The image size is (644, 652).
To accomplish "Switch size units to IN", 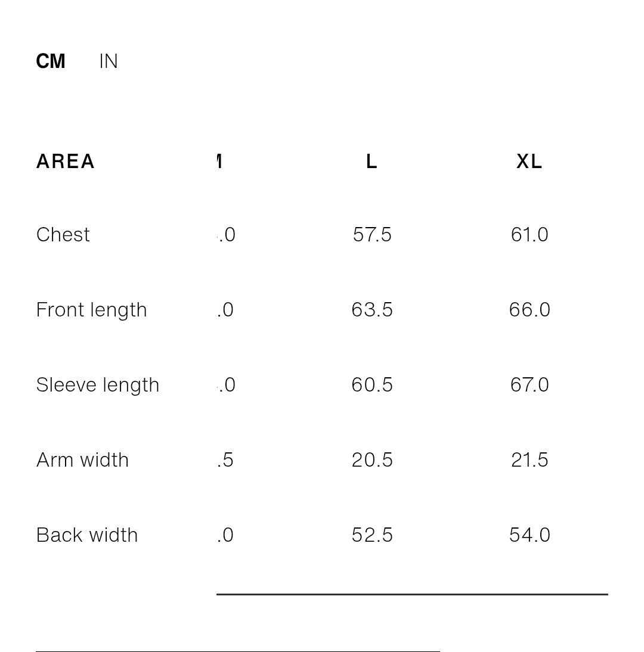I will click(x=108, y=61).
